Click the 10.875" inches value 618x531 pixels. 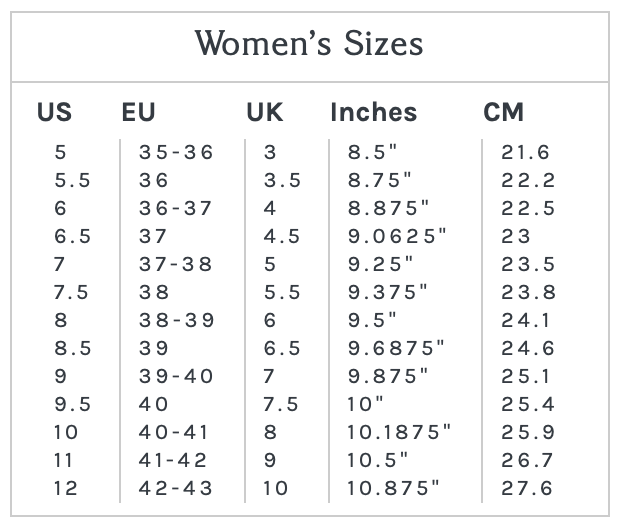click(393, 489)
